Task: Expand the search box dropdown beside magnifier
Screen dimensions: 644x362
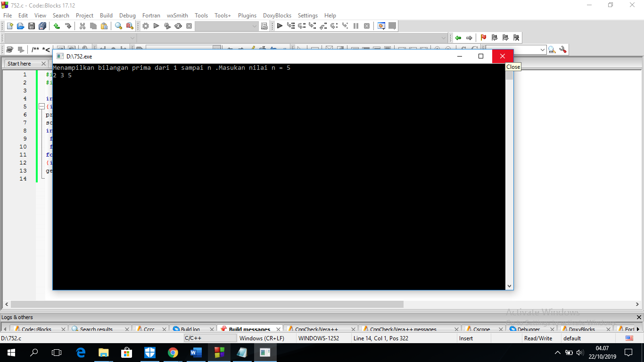Action: click(x=542, y=49)
